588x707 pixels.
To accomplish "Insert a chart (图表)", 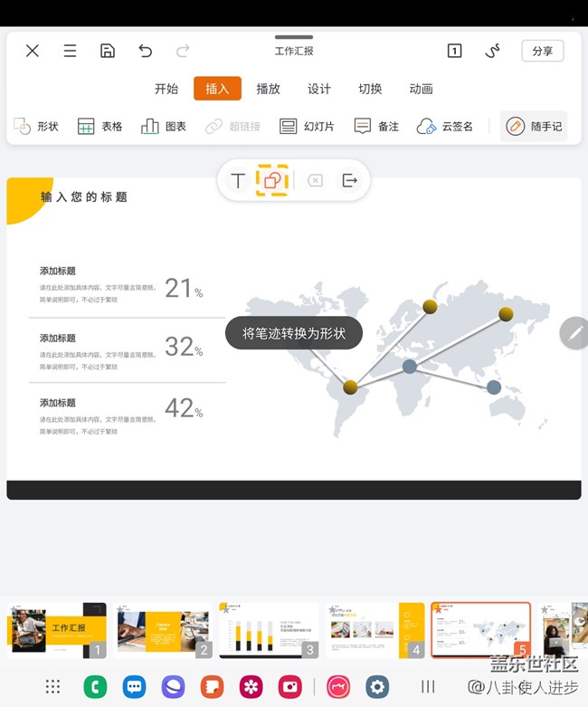I will [x=164, y=127].
